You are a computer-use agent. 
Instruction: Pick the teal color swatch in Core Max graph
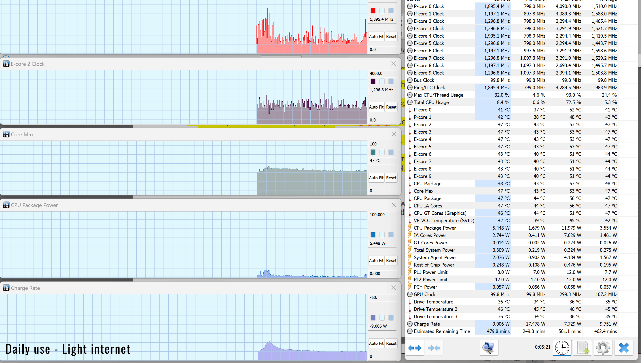[x=373, y=152]
